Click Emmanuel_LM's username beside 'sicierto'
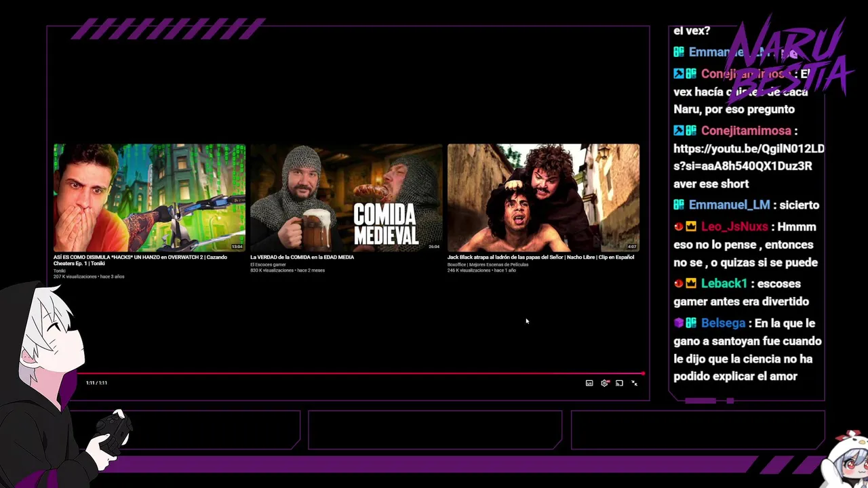Image resolution: width=868 pixels, height=488 pixels. coord(729,205)
